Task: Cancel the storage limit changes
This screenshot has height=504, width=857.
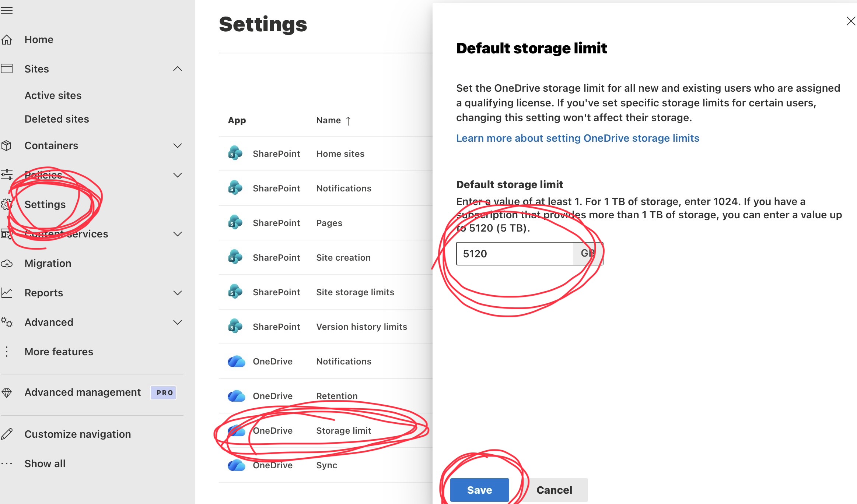Action: 554,490
